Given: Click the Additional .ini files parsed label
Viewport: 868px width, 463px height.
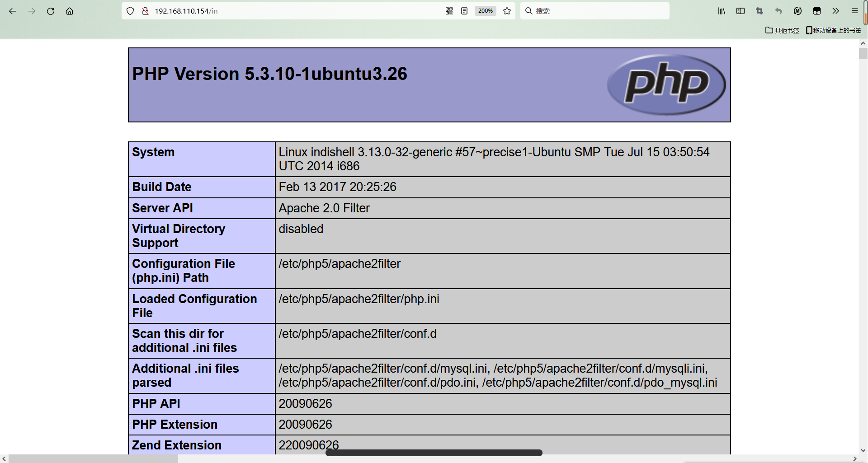Looking at the screenshot, I should click(185, 375).
